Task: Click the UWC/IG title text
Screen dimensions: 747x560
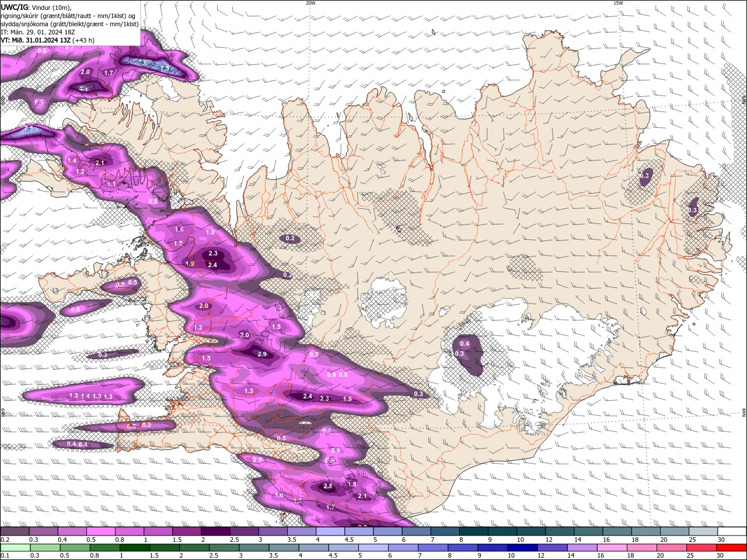Action: point(14,6)
